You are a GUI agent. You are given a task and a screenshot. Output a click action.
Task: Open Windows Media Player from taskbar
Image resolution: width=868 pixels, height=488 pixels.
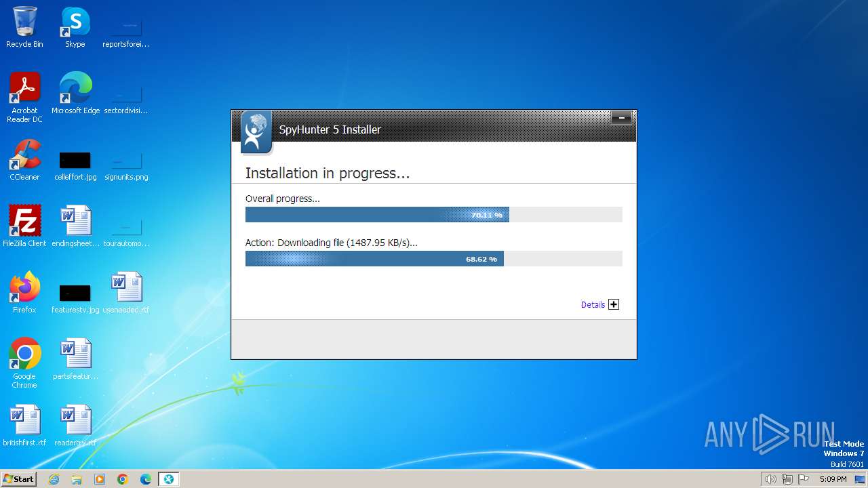[100, 479]
